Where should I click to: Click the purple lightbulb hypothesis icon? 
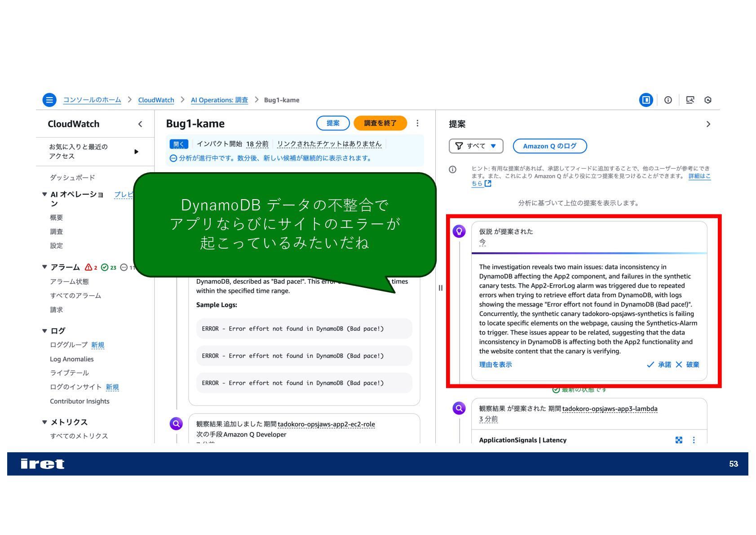click(x=459, y=231)
